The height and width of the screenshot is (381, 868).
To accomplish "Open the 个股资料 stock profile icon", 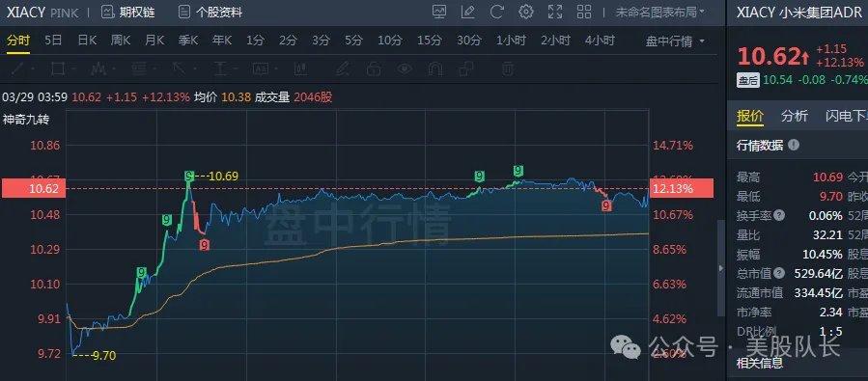I will (x=184, y=13).
